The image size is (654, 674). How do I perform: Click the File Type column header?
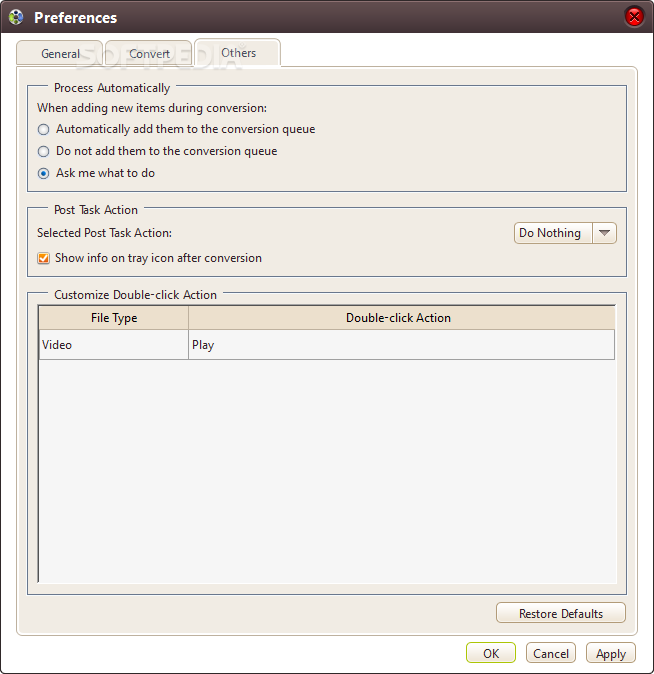pyautogui.click(x=114, y=318)
